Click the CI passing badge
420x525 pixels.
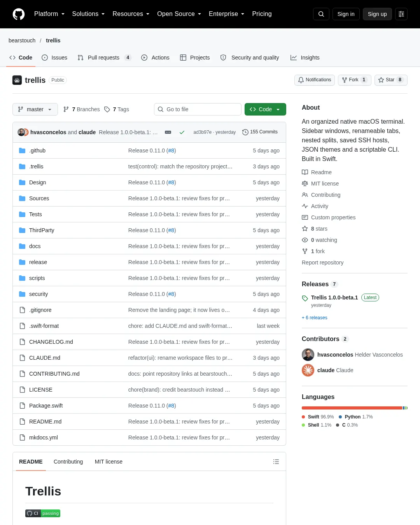coord(43,513)
